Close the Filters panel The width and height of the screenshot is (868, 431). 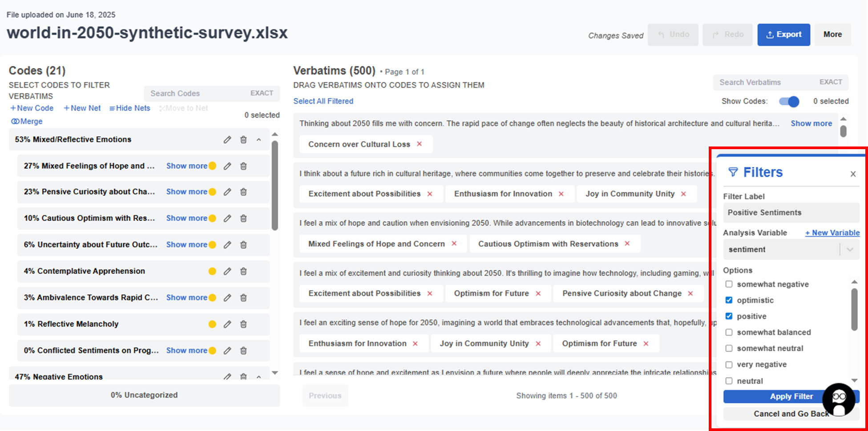[853, 174]
